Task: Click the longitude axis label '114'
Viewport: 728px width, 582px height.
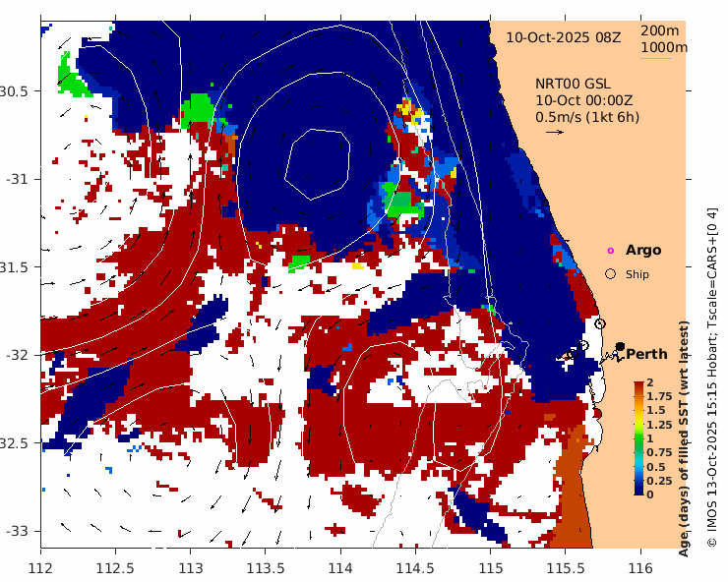Action: pyautogui.click(x=340, y=568)
